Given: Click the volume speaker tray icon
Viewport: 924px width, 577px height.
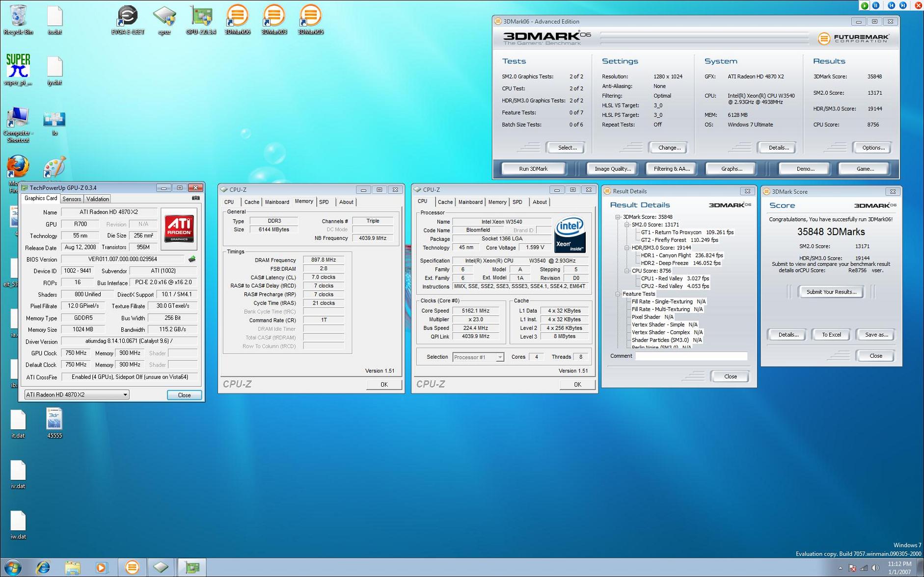Looking at the screenshot, I should click(875, 568).
